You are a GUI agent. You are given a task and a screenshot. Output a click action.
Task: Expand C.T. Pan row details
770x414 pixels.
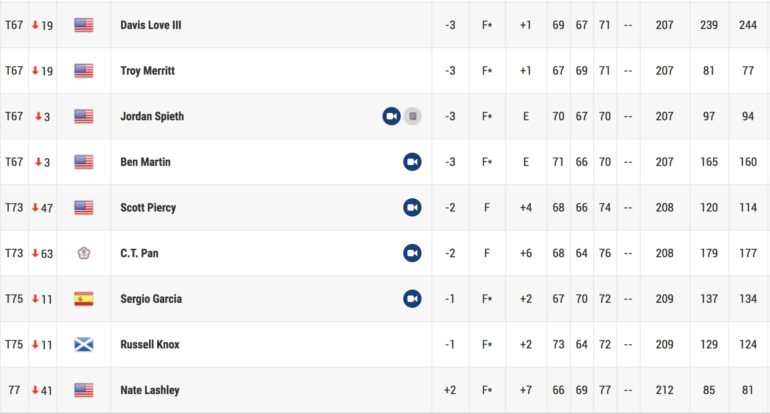385,253
